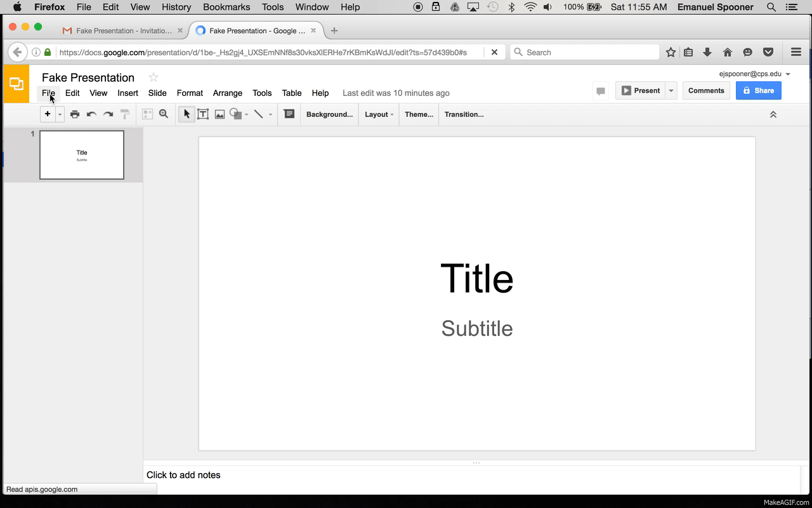Screen dimensions: 812x508
Task: Star the Fake Presentation document
Action: (x=154, y=77)
